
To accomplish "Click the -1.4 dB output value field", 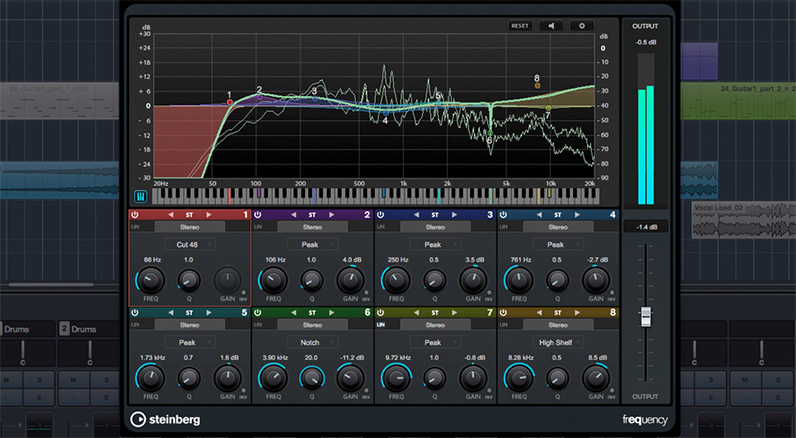I will pyautogui.click(x=646, y=227).
